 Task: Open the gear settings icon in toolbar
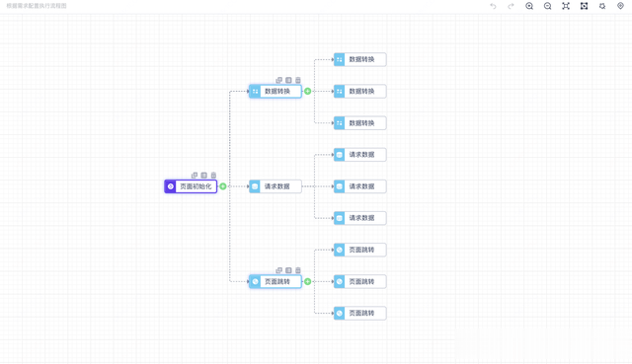point(602,6)
